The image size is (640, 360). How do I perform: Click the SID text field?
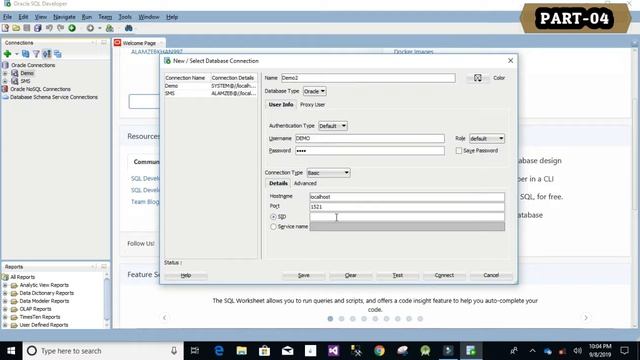coord(407,217)
